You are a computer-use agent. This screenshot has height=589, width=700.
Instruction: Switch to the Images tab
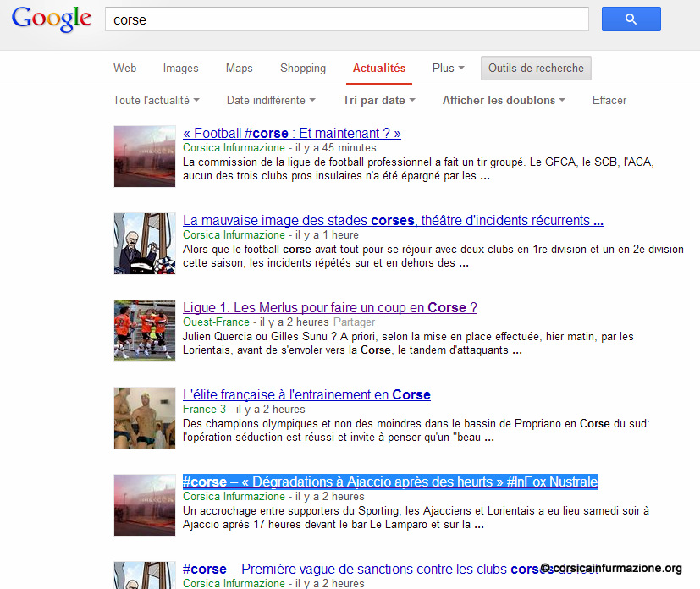pyautogui.click(x=180, y=68)
